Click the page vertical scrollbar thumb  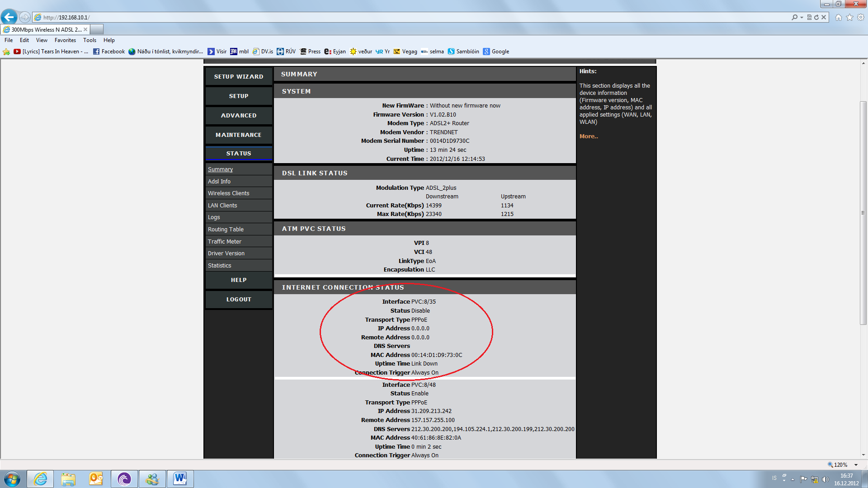(863, 212)
